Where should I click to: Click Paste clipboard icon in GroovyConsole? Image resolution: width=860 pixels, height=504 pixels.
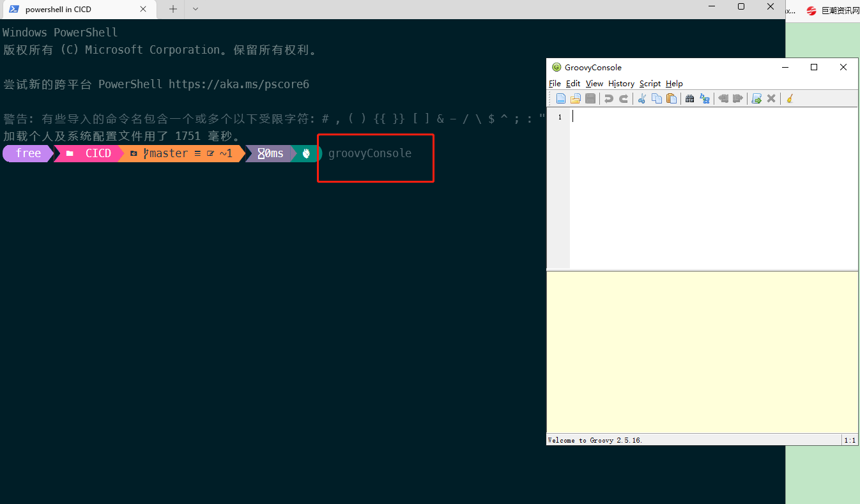[672, 98]
